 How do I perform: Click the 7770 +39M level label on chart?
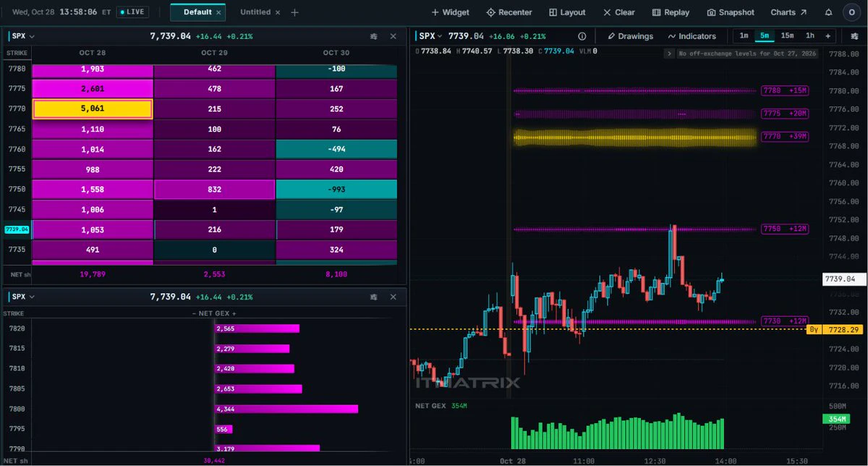tap(783, 136)
